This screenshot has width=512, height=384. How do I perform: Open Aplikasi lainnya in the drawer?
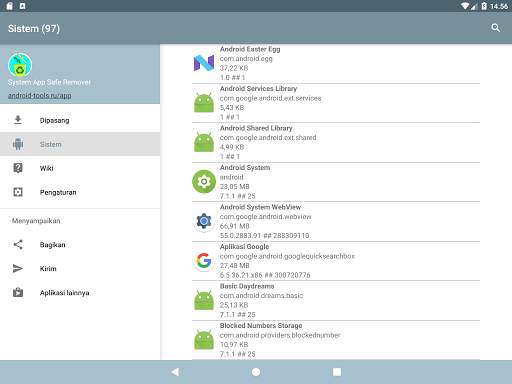point(80,293)
